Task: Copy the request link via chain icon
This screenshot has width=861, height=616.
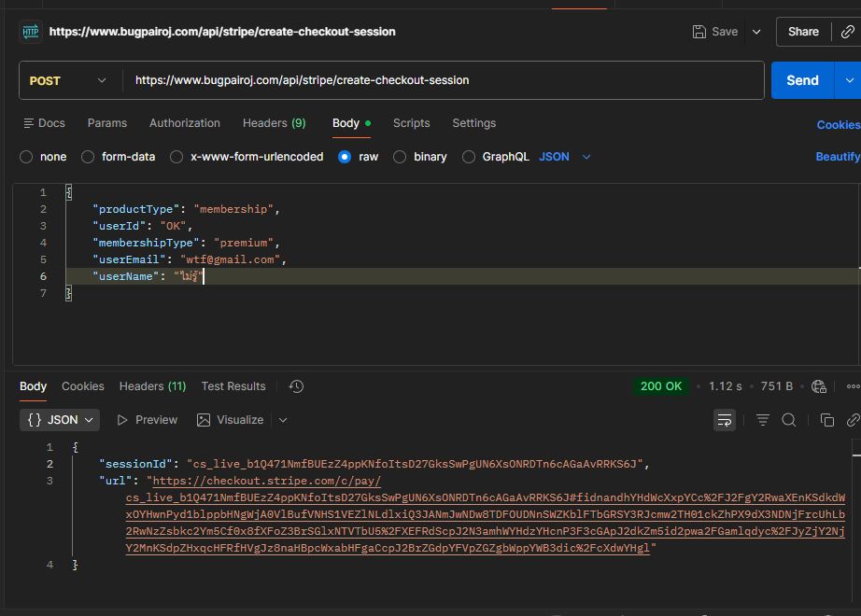Action: [848, 32]
